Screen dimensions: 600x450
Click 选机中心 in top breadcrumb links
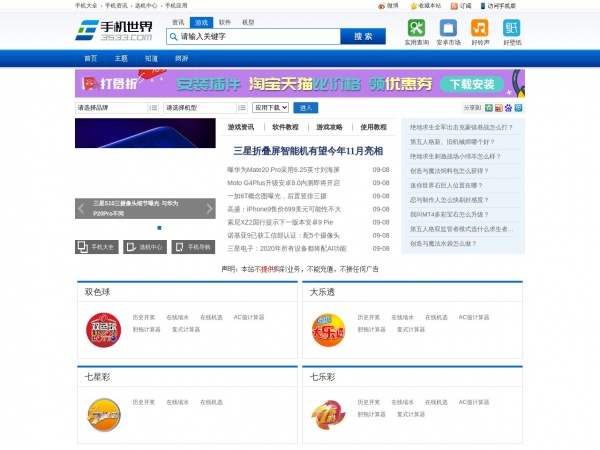pos(146,6)
